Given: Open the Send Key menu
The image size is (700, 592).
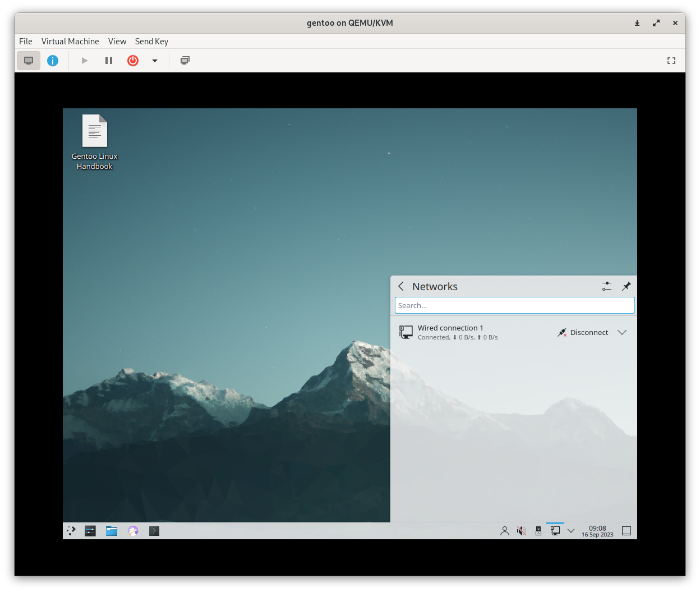Looking at the screenshot, I should coord(151,42).
